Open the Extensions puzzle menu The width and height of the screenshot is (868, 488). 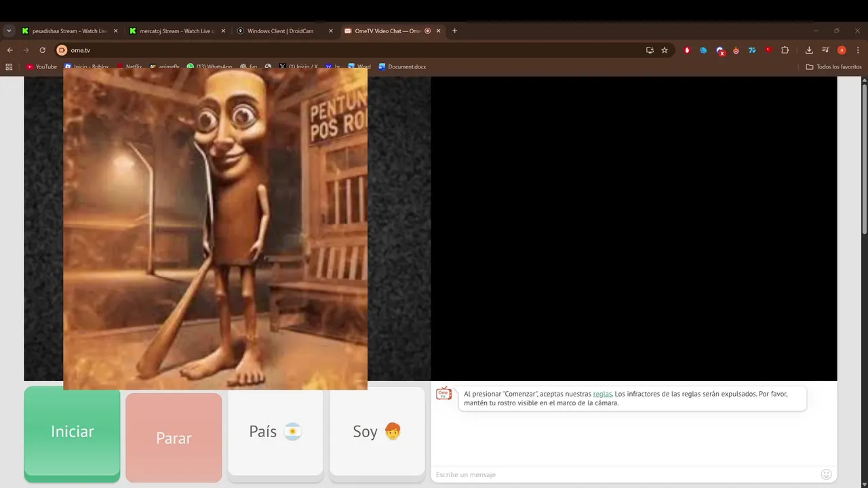[x=785, y=50]
